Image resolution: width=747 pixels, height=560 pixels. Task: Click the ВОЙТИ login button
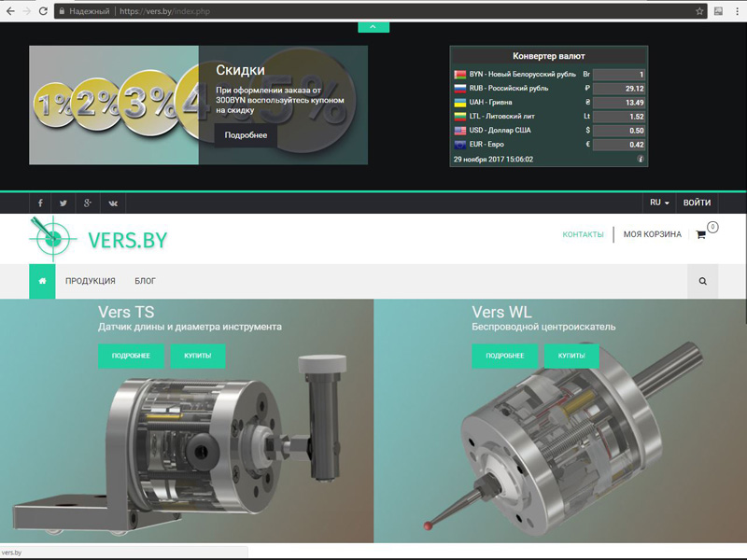coord(697,203)
